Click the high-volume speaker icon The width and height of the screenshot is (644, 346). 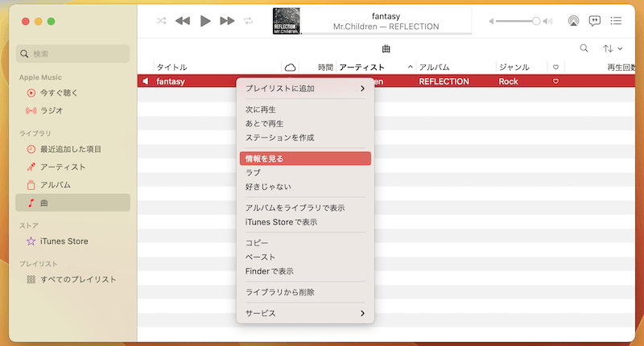click(548, 21)
